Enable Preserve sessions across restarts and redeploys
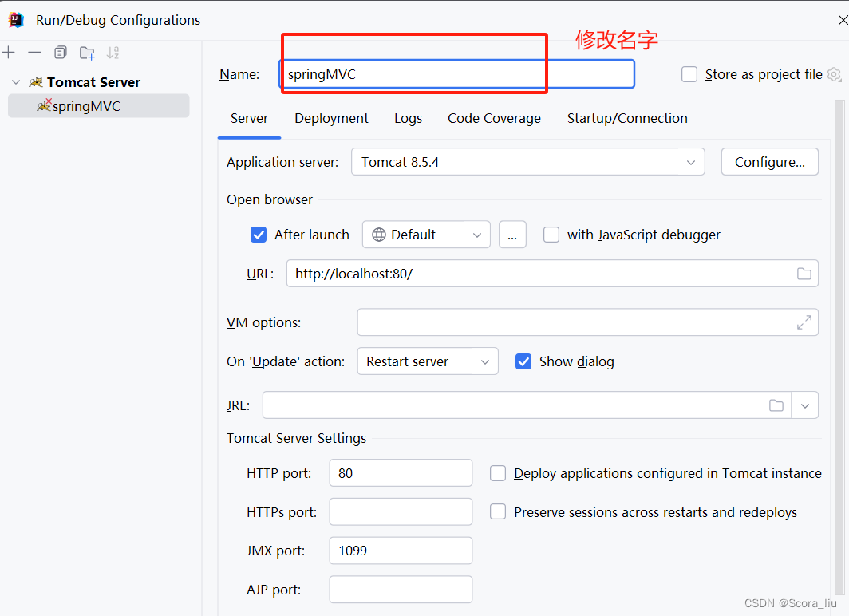This screenshot has width=849, height=616. click(498, 512)
